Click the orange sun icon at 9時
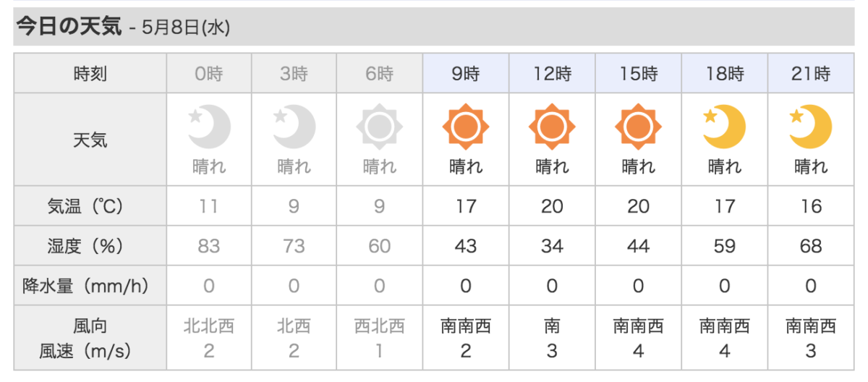 click(x=466, y=127)
